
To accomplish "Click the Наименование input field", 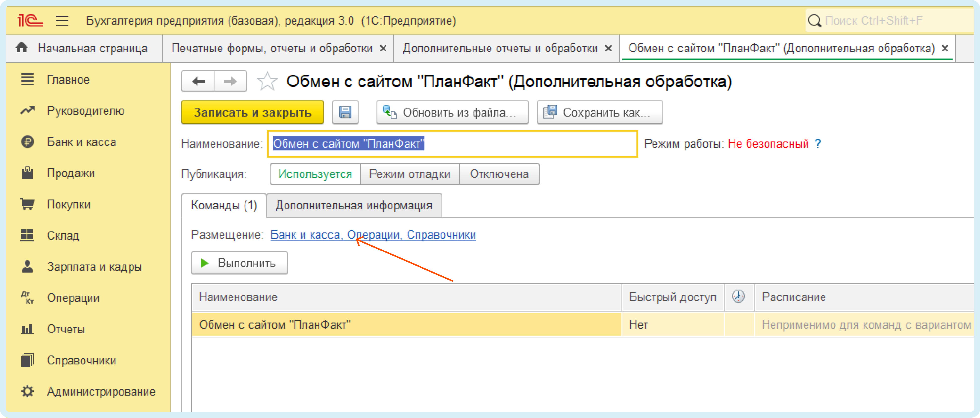I will [x=452, y=144].
